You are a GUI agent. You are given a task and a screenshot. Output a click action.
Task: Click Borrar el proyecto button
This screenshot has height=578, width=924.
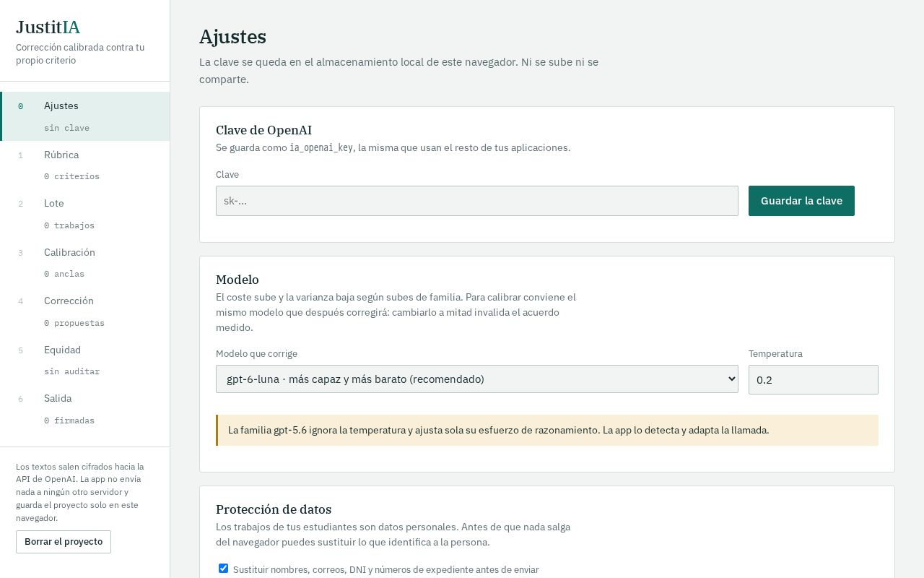(x=64, y=542)
